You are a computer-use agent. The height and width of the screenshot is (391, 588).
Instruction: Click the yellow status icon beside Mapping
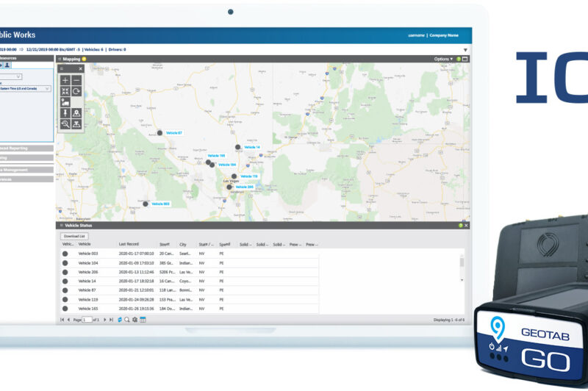pyautogui.click(x=84, y=59)
